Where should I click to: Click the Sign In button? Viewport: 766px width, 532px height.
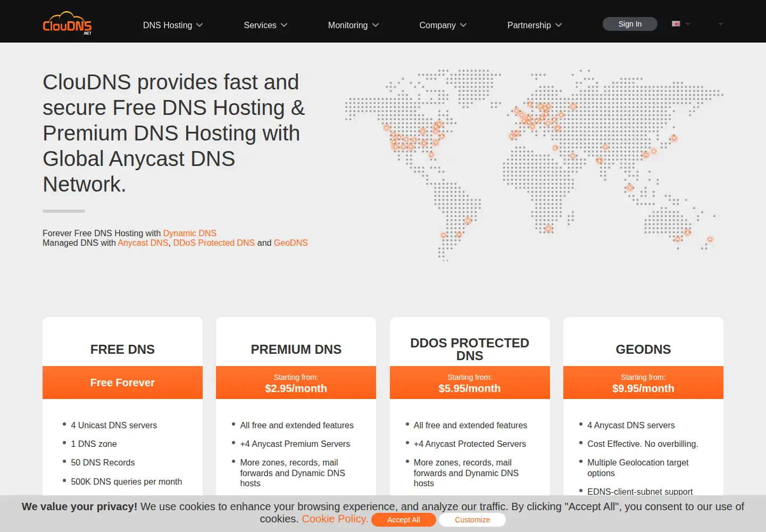pos(630,24)
